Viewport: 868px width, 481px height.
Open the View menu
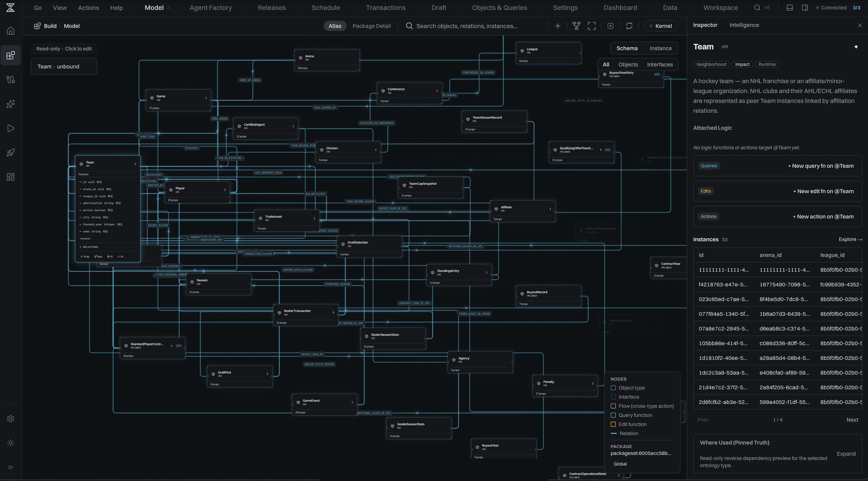(60, 7)
